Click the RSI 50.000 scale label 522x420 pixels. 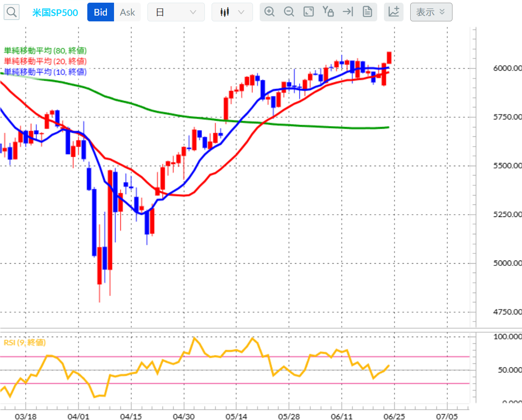pyautogui.click(x=510, y=370)
